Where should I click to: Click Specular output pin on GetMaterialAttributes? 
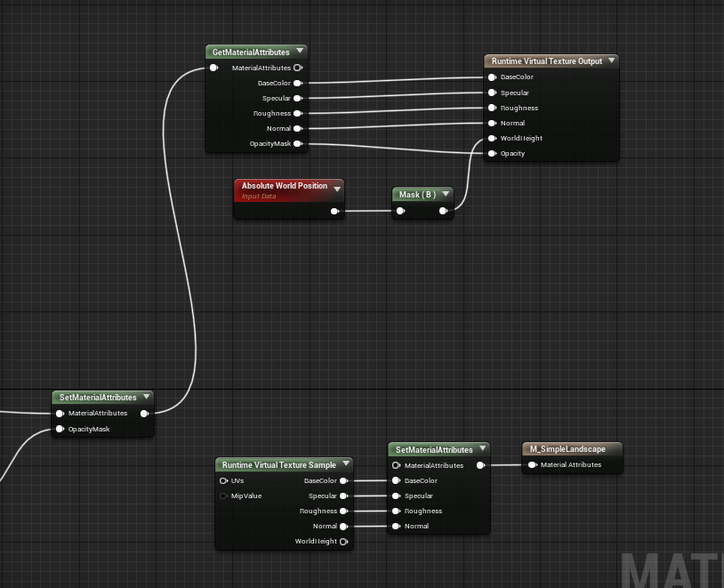pyautogui.click(x=298, y=99)
